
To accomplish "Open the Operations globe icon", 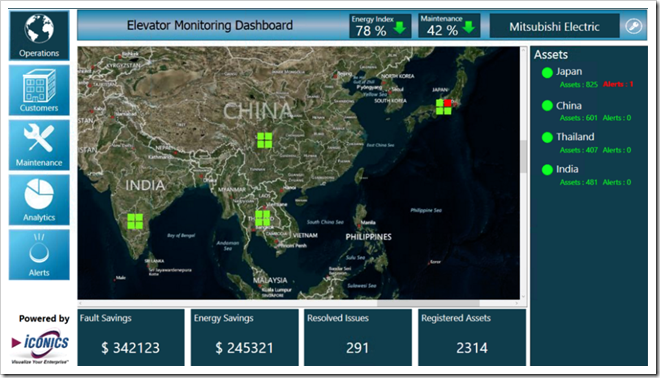I will [39, 36].
